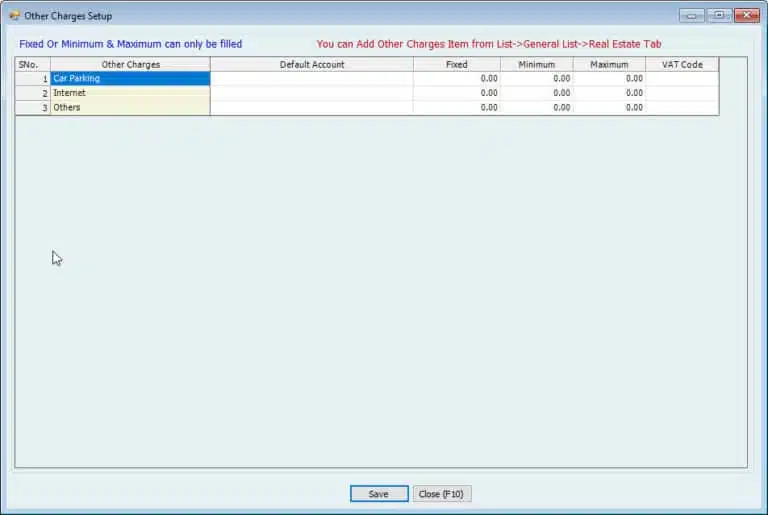Click the Minimum column header
Viewport: 768px width, 515px height.
pos(536,64)
